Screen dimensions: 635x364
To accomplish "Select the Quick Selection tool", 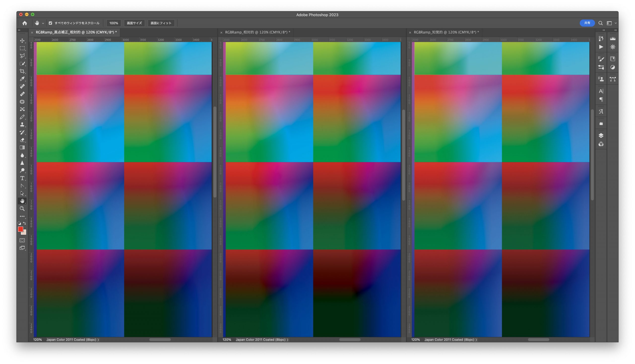I will click(22, 63).
